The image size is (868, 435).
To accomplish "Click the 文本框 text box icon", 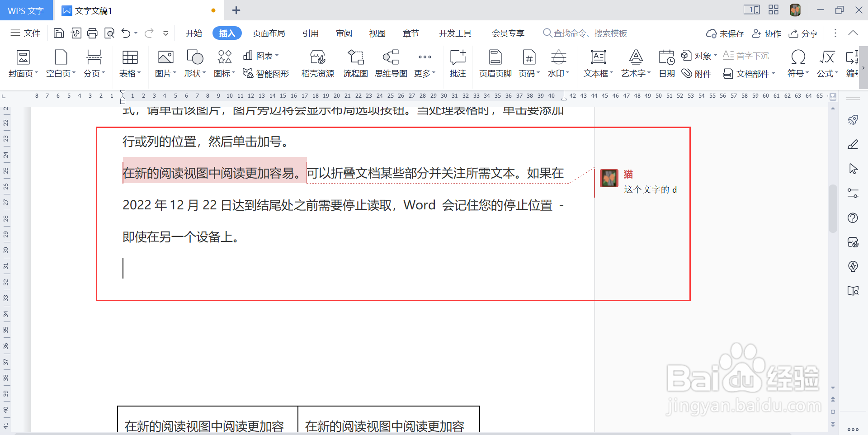I will click(x=599, y=57).
